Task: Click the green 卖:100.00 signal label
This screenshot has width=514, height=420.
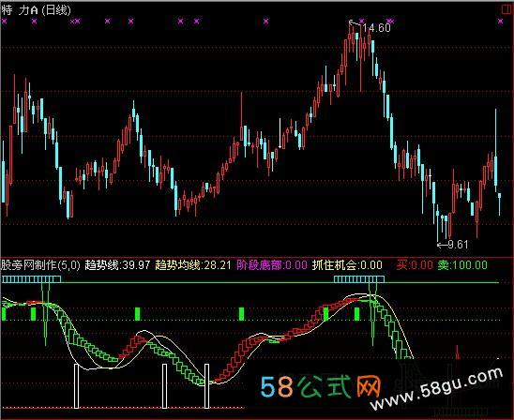Action: tap(462, 265)
